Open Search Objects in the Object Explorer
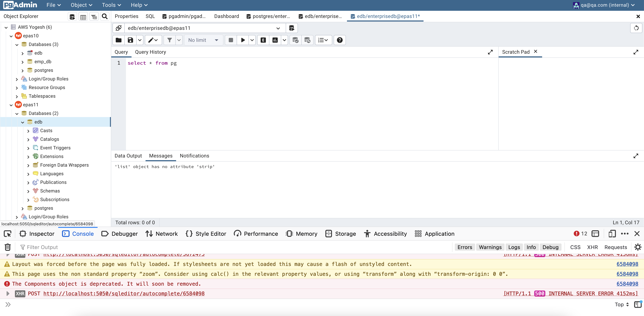The width and height of the screenshot is (644, 316). (105, 17)
